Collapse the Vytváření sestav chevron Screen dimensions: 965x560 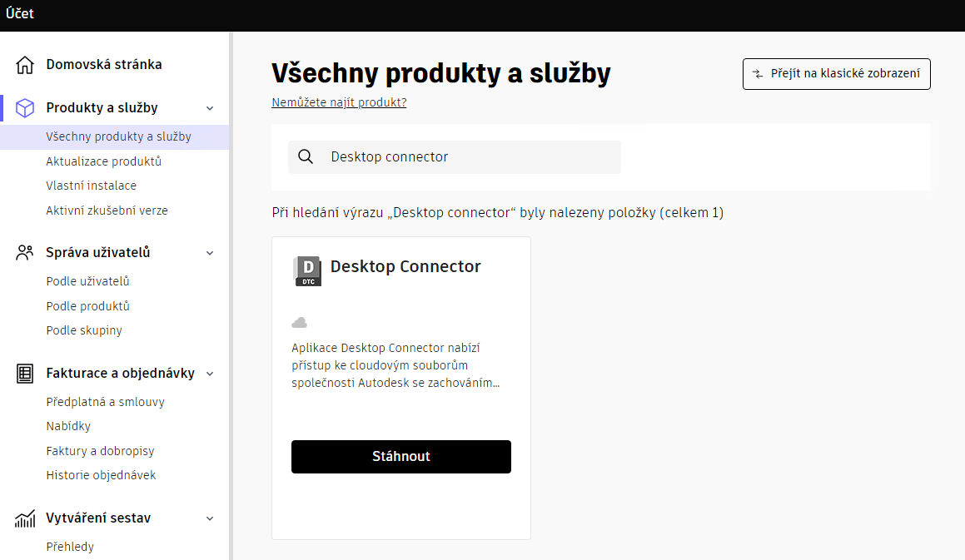[210, 518]
